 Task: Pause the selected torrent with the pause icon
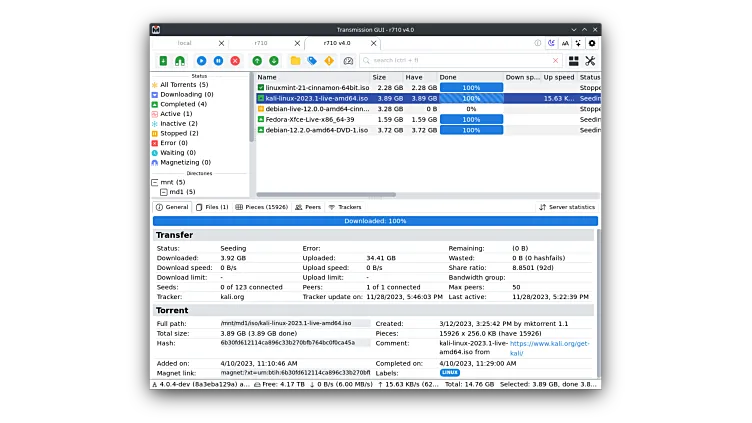click(218, 61)
